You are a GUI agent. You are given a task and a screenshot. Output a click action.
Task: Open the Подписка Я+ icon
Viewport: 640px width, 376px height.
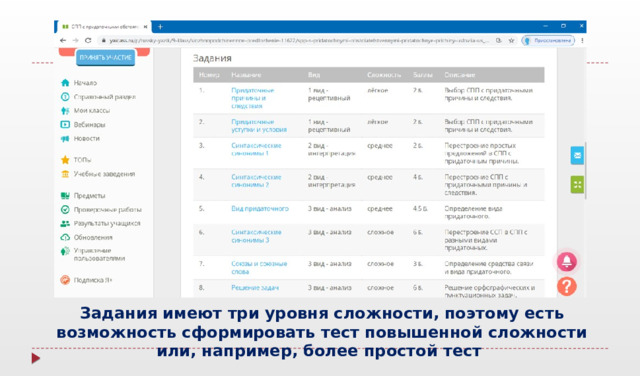point(65,280)
